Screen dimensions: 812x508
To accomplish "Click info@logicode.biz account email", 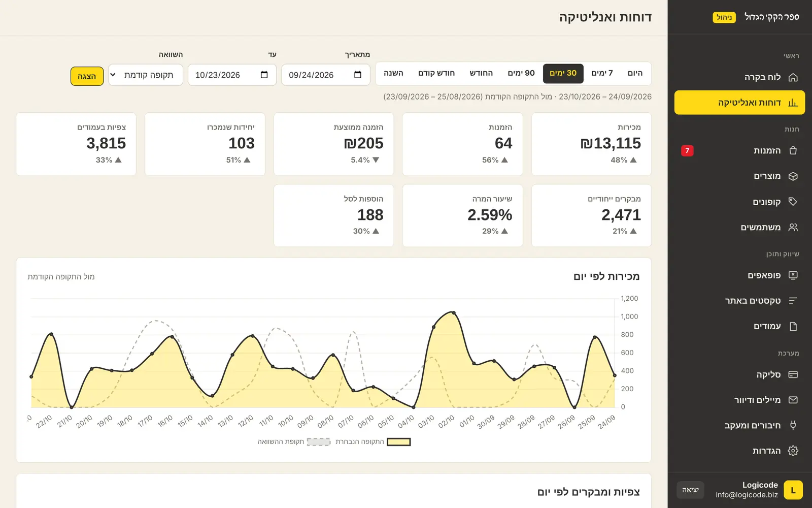I will click(x=747, y=495).
